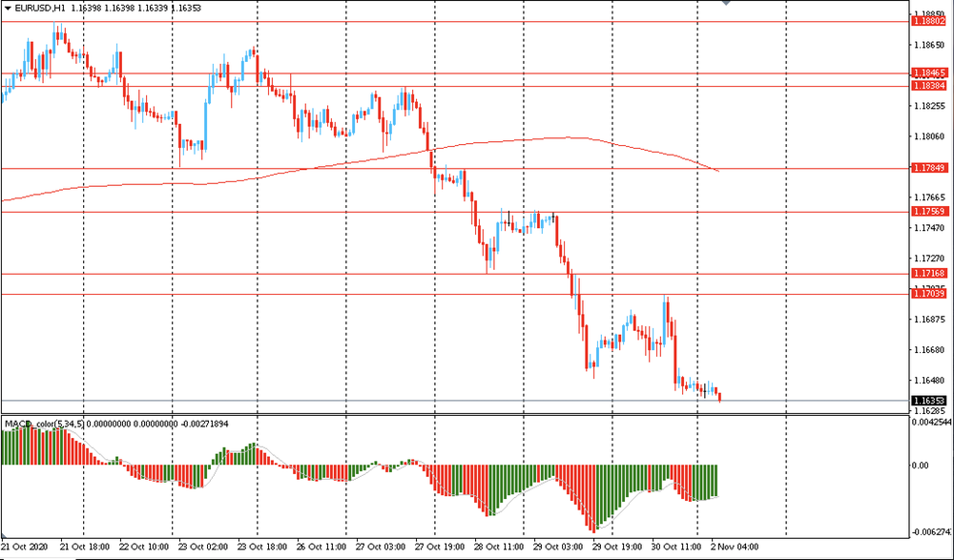The height and width of the screenshot is (560, 954).
Task: Click the 1.18255 price scale value
Action: 929,106
